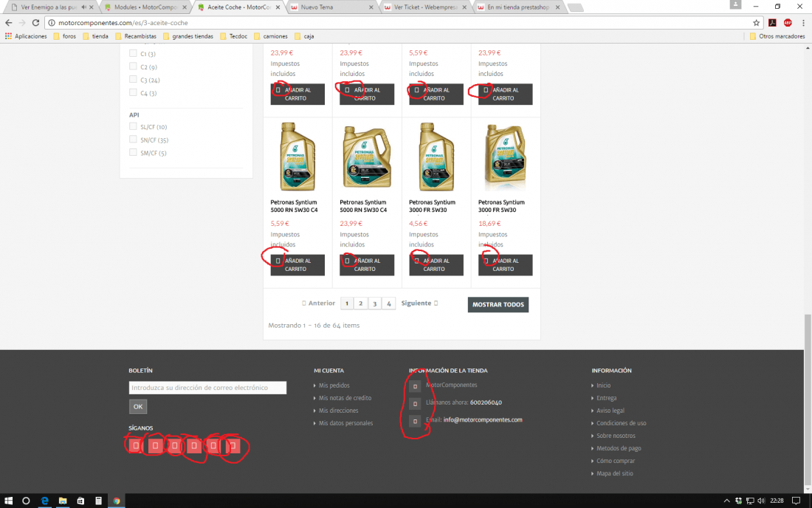The image size is (812, 508).
Task: Click the email icon beside info@motorcomponentes.com
Action: tap(415, 421)
